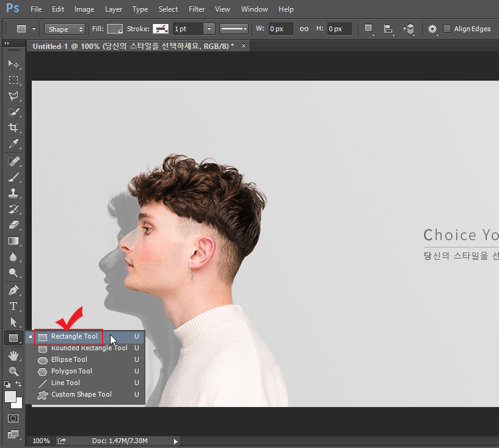The height and width of the screenshot is (448, 499).
Task: Open path alignment options
Action: pyautogui.click(x=388, y=29)
